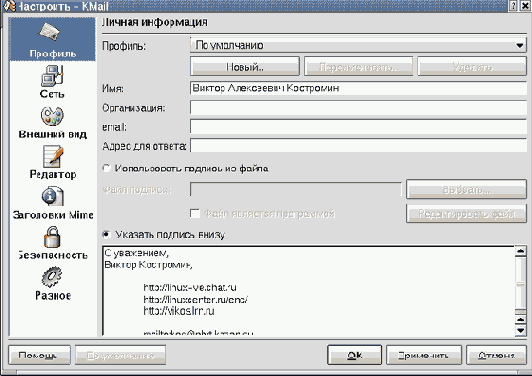Toggle the file-is-a-program checkbox
Image resolution: width=532 pixels, height=376 pixels.
(195, 213)
